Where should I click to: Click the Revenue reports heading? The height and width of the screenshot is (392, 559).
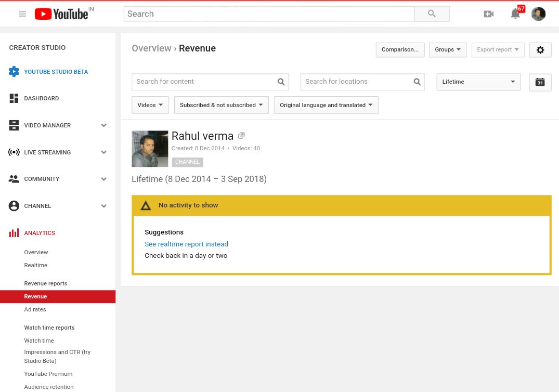(46, 283)
